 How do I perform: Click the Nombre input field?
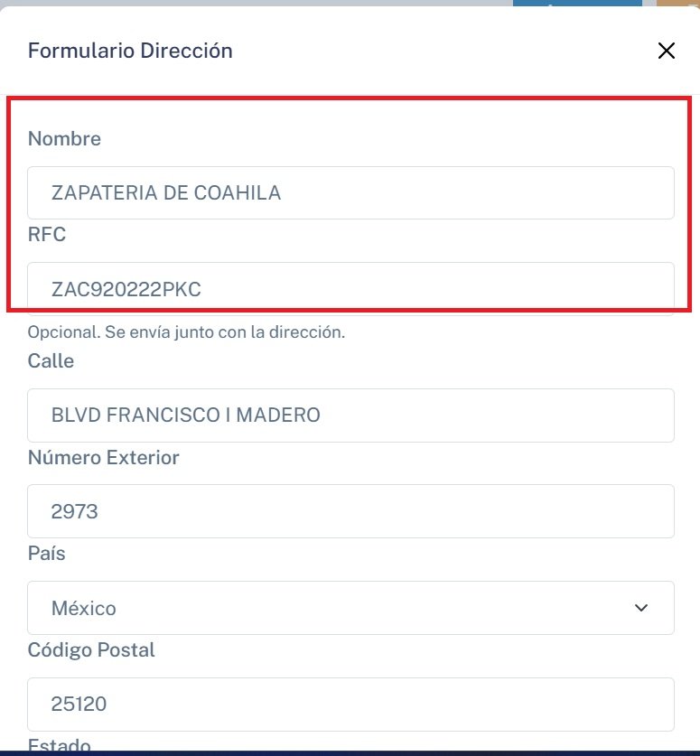coord(350,192)
